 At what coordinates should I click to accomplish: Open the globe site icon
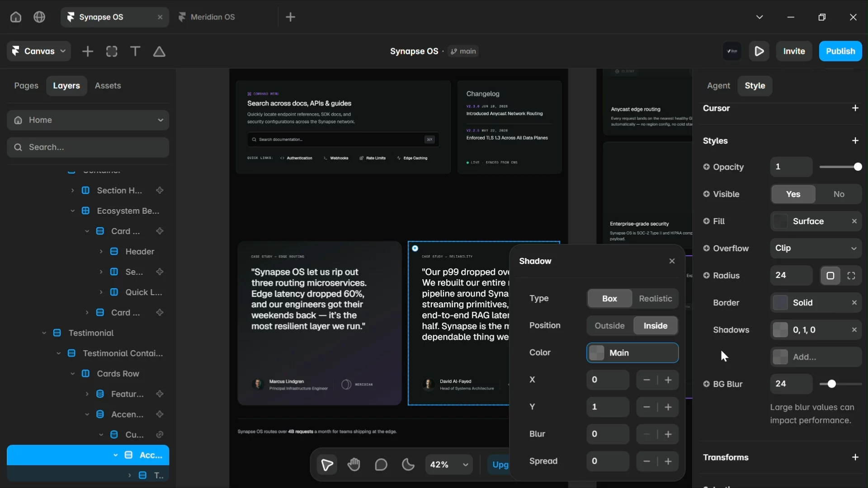coord(39,17)
